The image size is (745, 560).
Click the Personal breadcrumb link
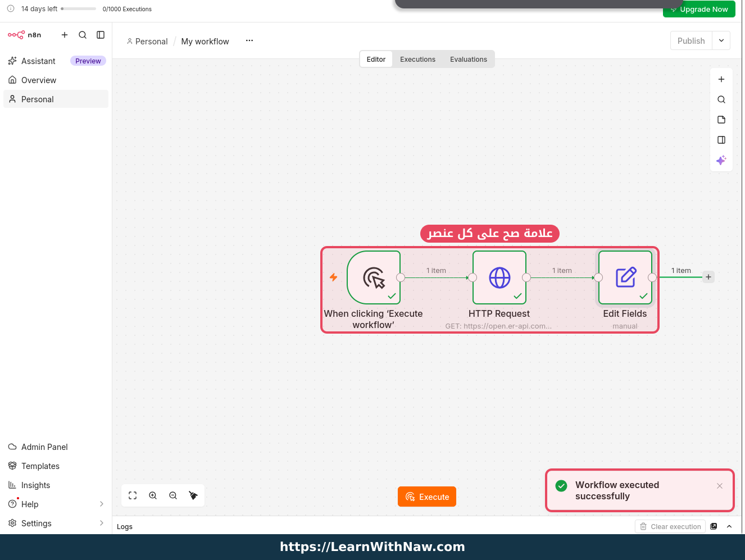(147, 41)
